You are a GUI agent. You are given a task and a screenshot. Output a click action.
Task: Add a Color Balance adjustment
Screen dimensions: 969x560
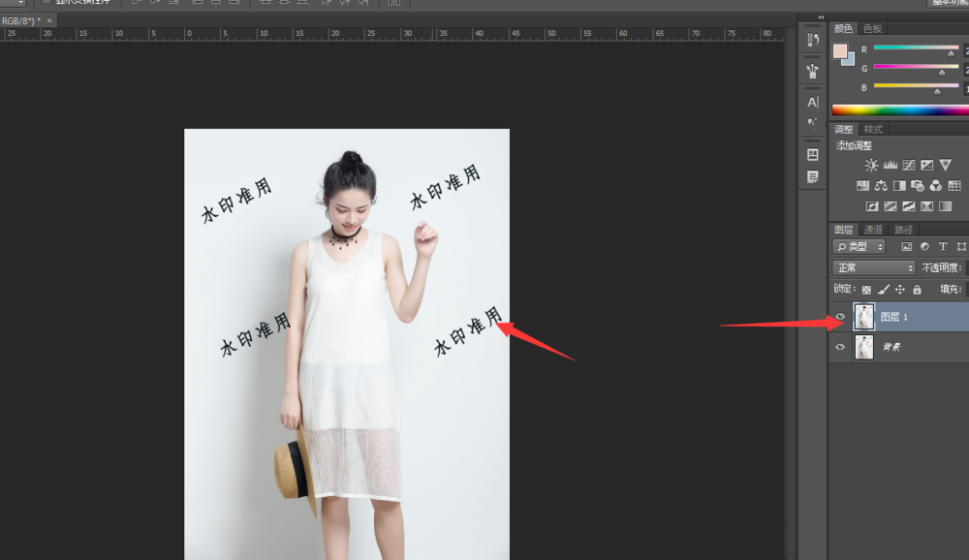(x=881, y=185)
